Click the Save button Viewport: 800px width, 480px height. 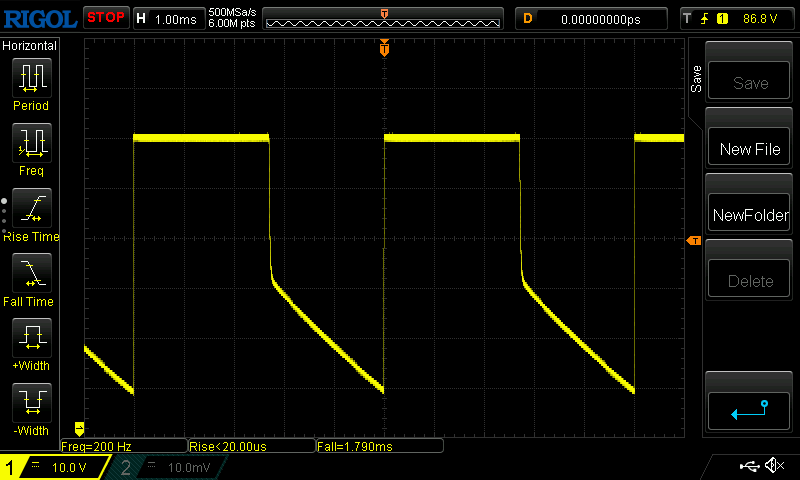click(x=749, y=81)
